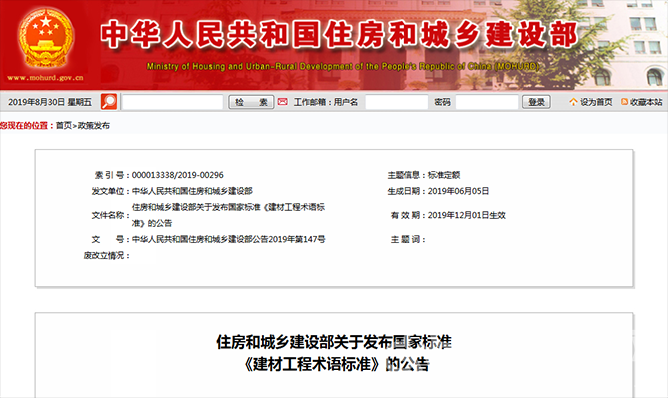
Task: Click the set-as-homepage house icon
Action: [573, 102]
